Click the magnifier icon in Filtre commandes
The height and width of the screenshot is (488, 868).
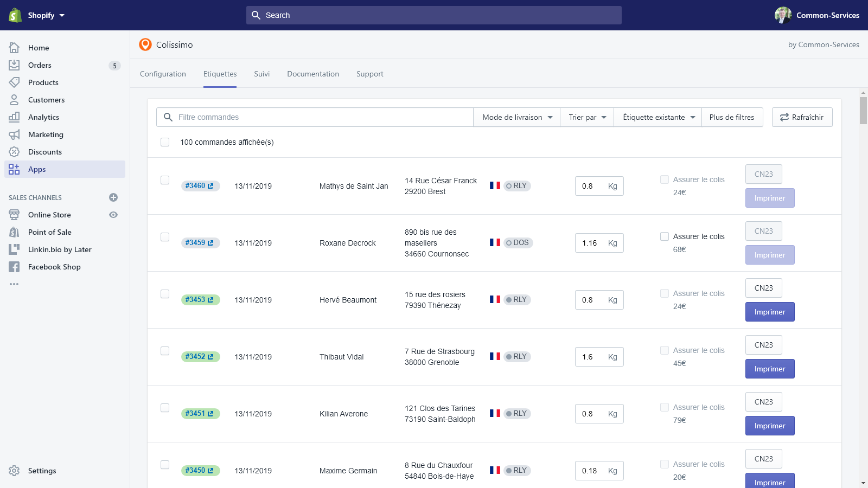tap(168, 117)
